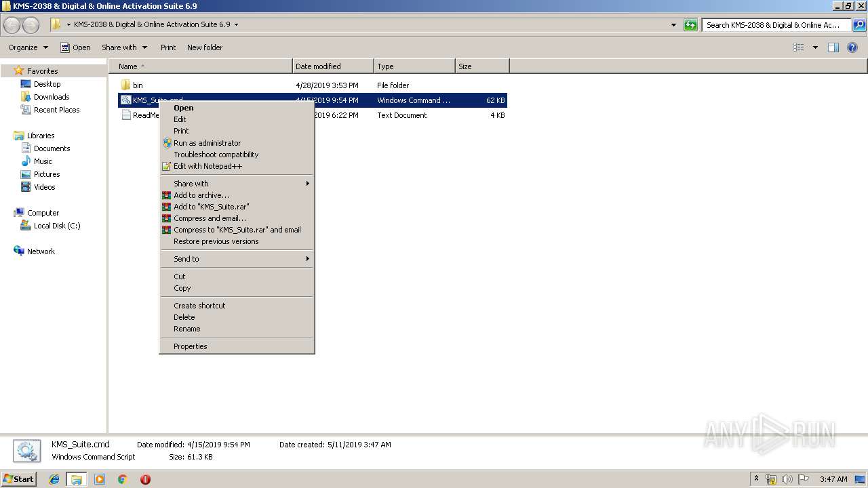
Task: Open Windows Media Player taskbar icon
Action: [x=100, y=479]
